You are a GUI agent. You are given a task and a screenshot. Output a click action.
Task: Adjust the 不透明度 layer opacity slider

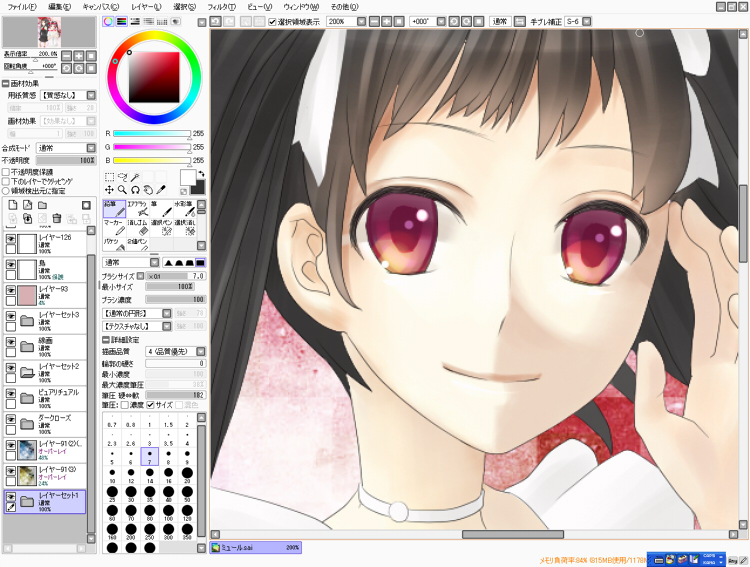click(66, 160)
